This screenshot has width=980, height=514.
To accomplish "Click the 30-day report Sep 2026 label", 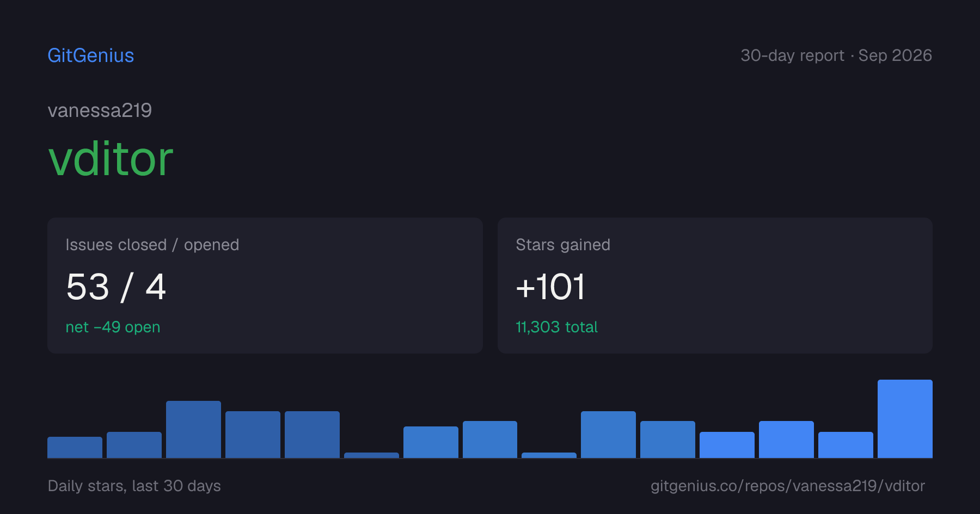I will tap(836, 55).
